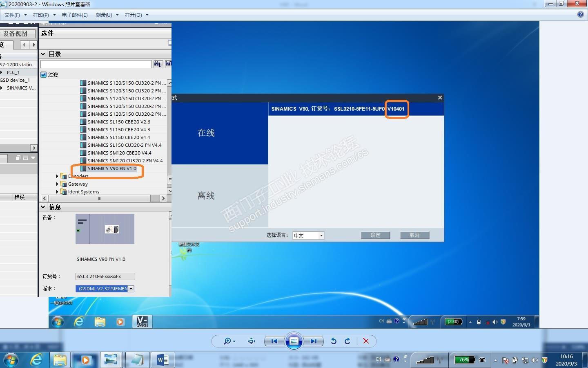The height and width of the screenshot is (368, 588).
Task: Go to the next picture
Action: click(314, 341)
